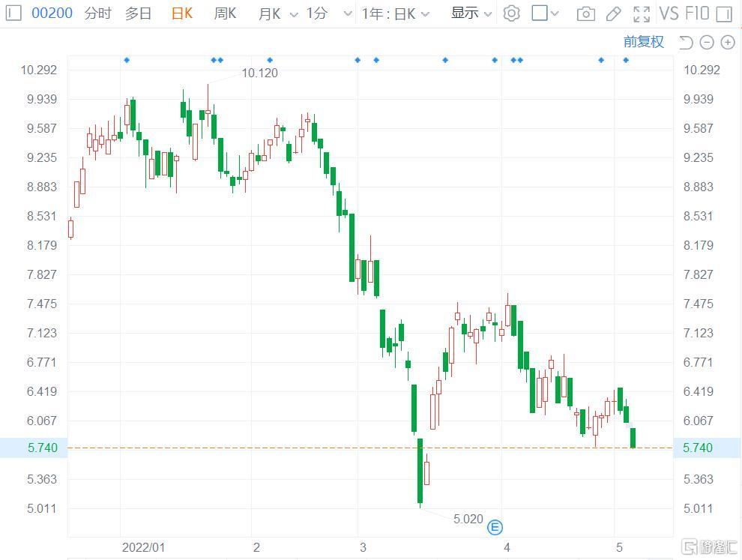Switch to the 分时 intraday view

pos(98,13)
